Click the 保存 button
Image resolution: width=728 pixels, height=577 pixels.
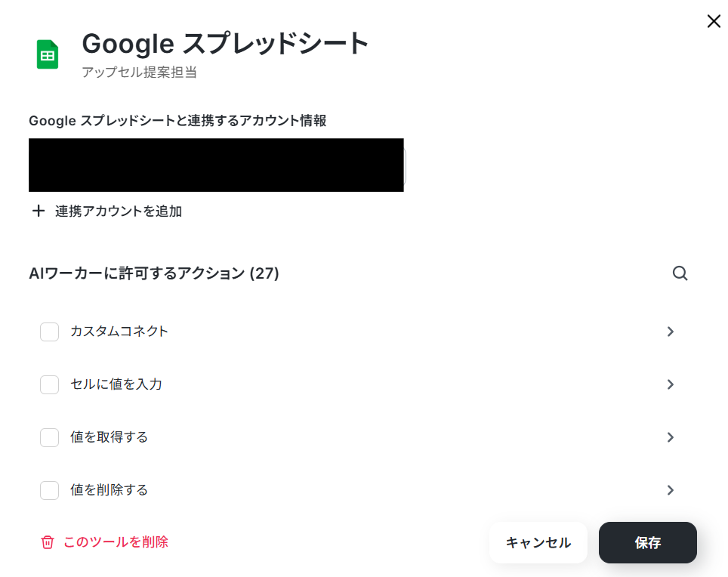tap(648, 543)
